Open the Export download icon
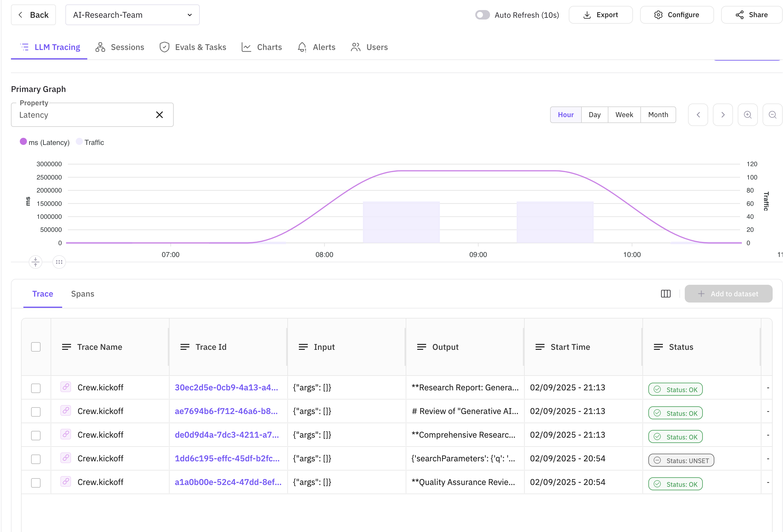 [x=587, y=15]
